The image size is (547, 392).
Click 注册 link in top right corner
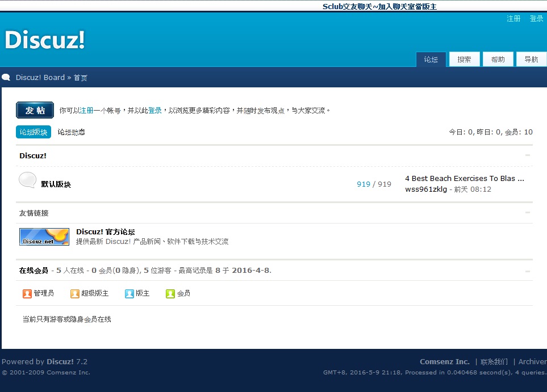[x=513, y=19]
